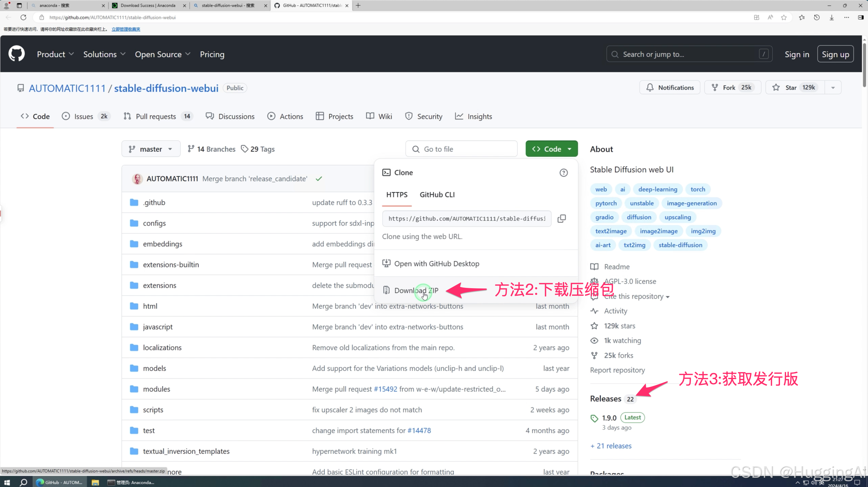Screen dimensions: 868x487
Task: Open the + 21 releases link
Action: (611, 446)
